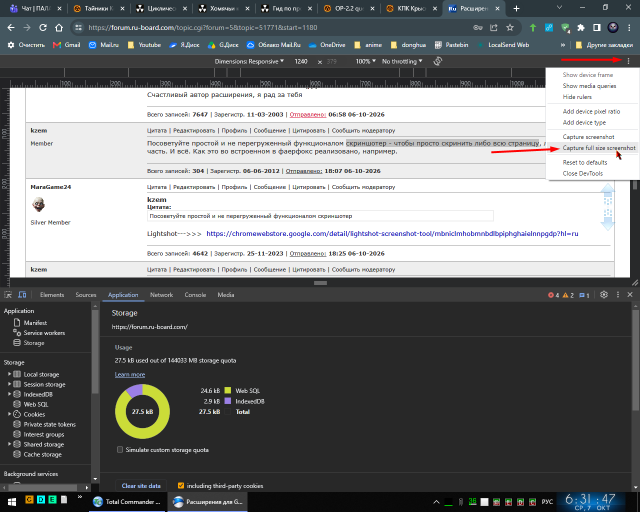
Task: Click the share page icon in address bar
Action: [x=494, y=27]
